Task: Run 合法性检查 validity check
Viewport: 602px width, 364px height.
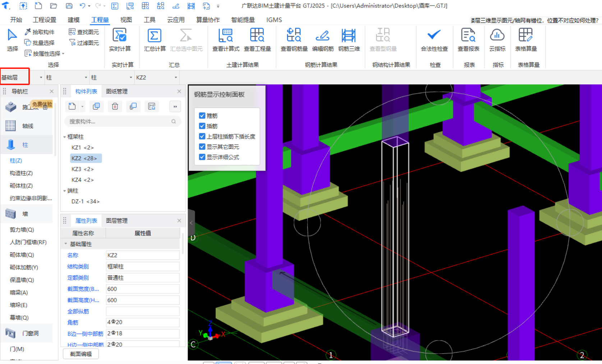Action: tap(434, 40)
